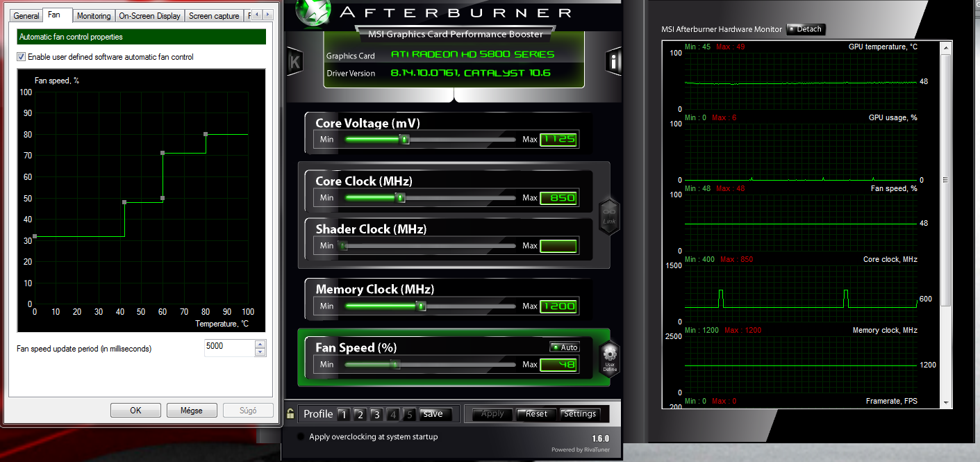
Task: Load profile slot 1
Action: (343, 415)
